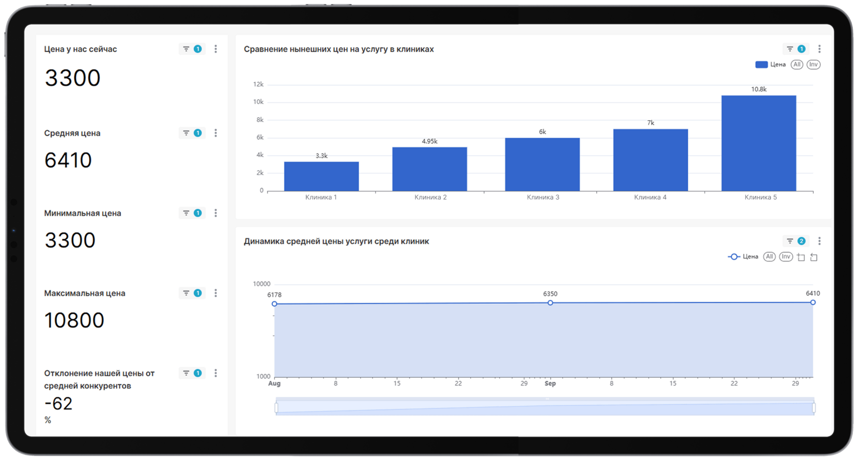
Task: Click the 'Клиника 5' bar in chart
Action: click(759, 143)
